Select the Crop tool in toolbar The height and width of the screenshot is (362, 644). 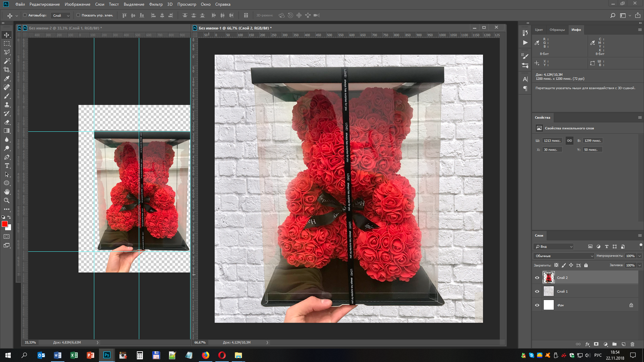point(7,69)
